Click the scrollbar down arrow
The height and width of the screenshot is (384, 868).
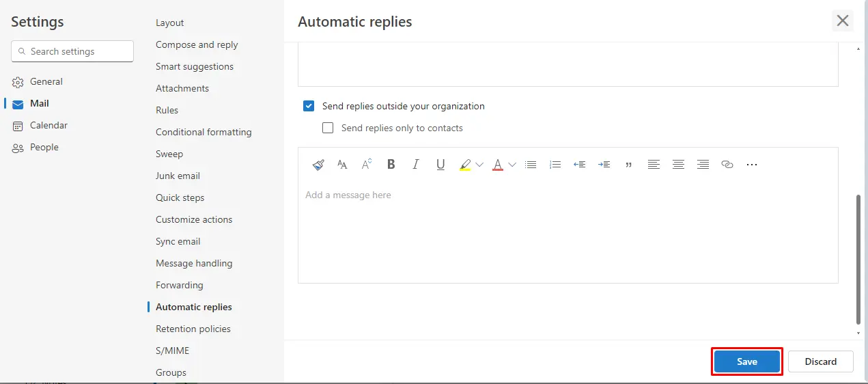click(x=858, y=333)
